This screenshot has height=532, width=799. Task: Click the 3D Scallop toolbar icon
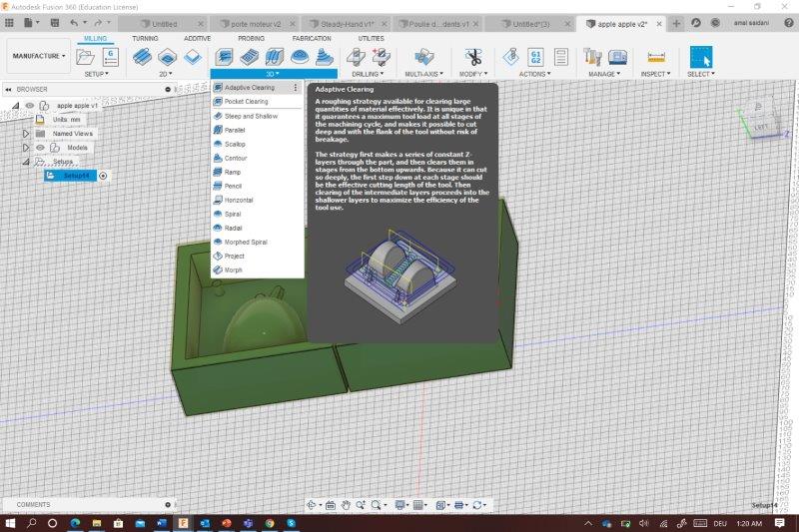pyautogui.click(x=299, y=57)
